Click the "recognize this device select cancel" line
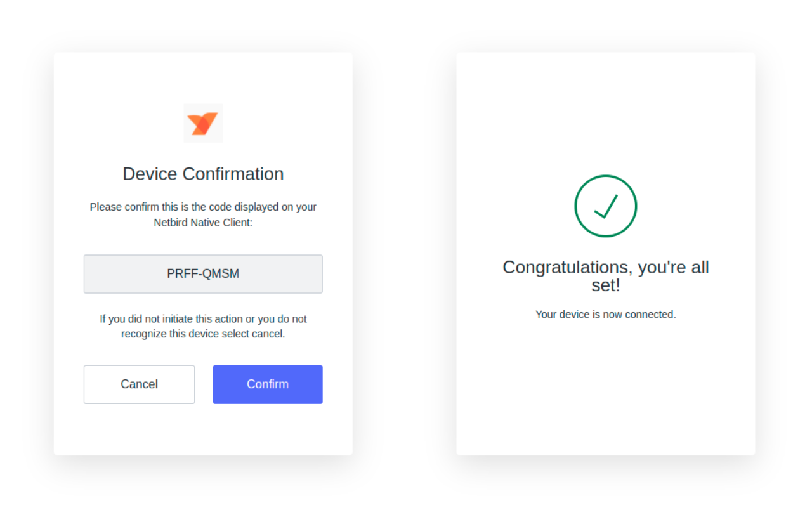812x510 pixels. coord(203,334)
